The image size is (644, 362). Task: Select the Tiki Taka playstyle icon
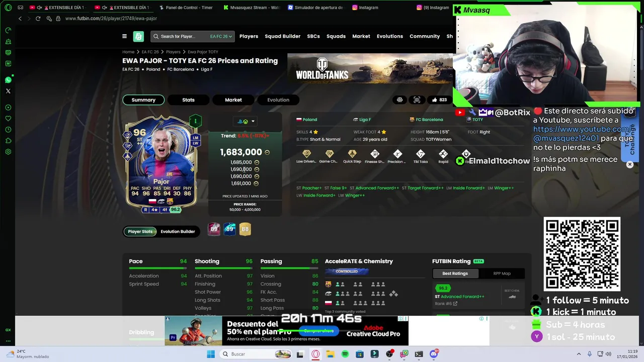tap(421, 154)
